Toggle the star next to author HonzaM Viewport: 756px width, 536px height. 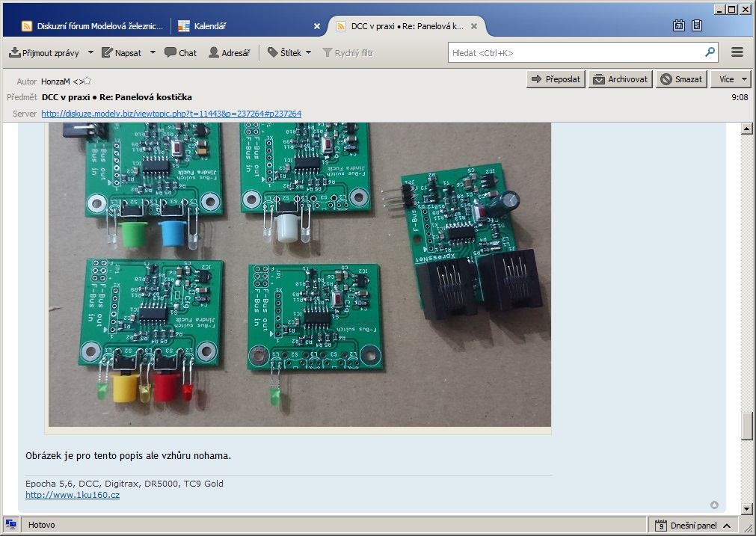(x=87, y=81)
